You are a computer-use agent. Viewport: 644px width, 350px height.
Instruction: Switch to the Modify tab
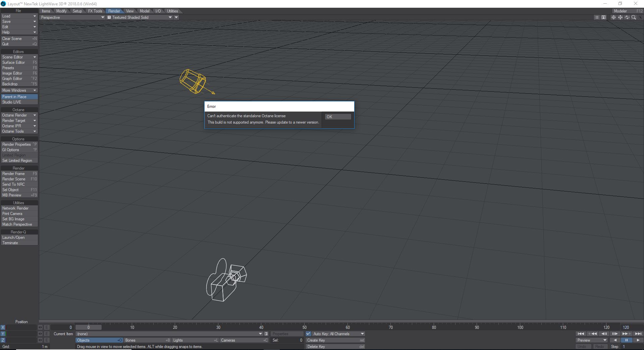click(x=61, y=11)
